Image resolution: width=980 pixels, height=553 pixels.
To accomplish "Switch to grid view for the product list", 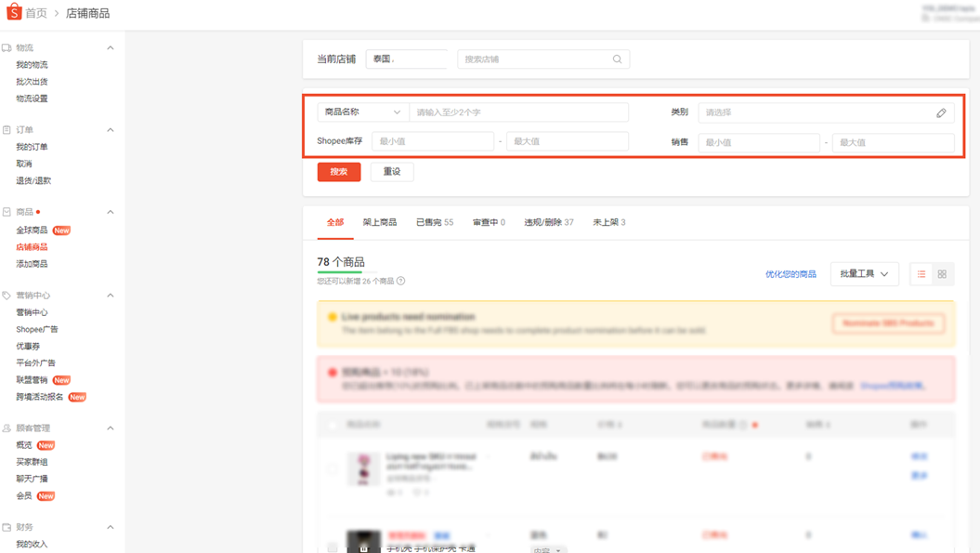I will pyautogui.click(x=942, y=273).
